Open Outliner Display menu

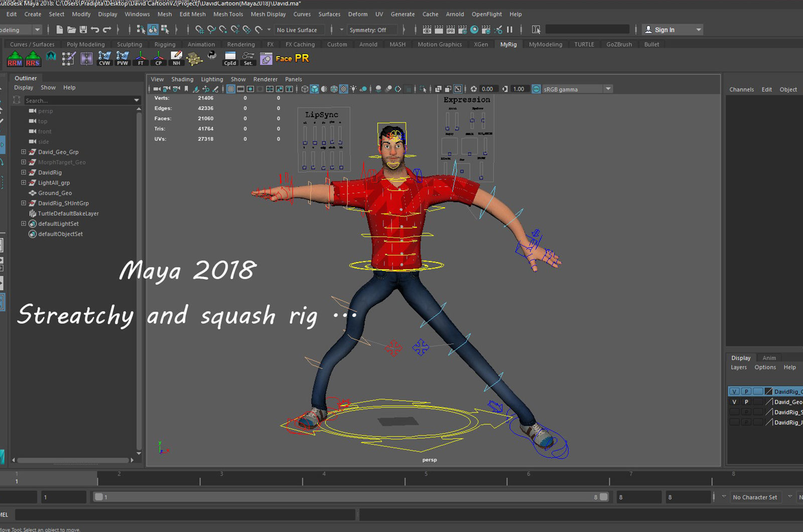click(x=24, y=87)
